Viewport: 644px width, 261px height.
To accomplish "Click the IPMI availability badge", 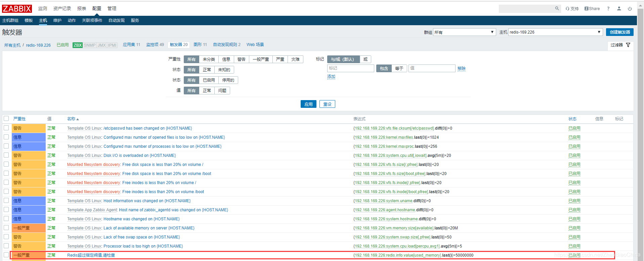I will 112,45.
